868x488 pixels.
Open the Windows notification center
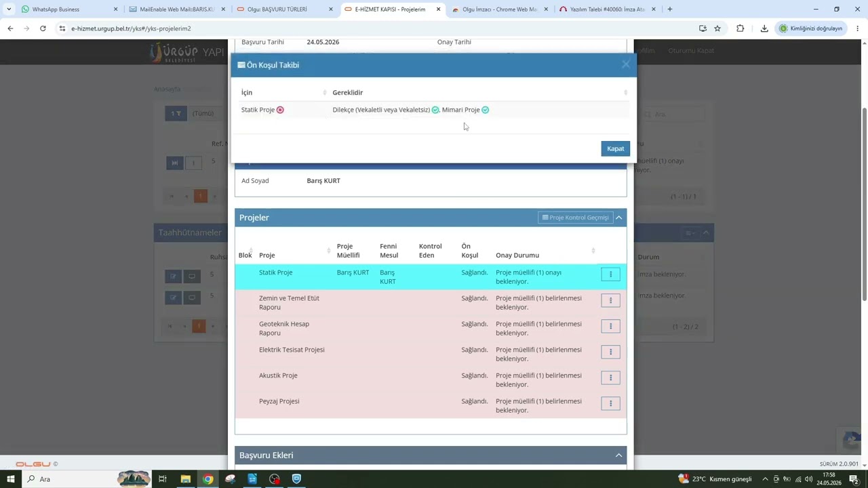point(854,479)
